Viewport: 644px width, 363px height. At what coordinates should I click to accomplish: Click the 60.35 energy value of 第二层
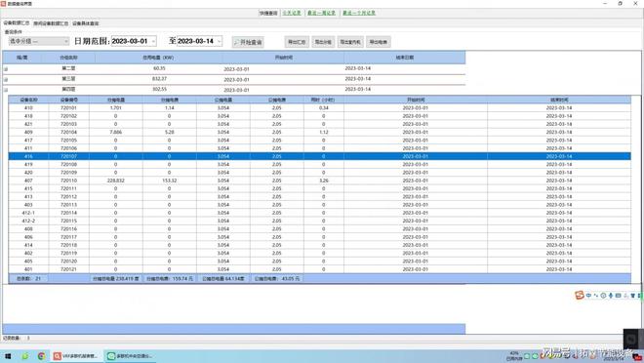pos(159,68)
